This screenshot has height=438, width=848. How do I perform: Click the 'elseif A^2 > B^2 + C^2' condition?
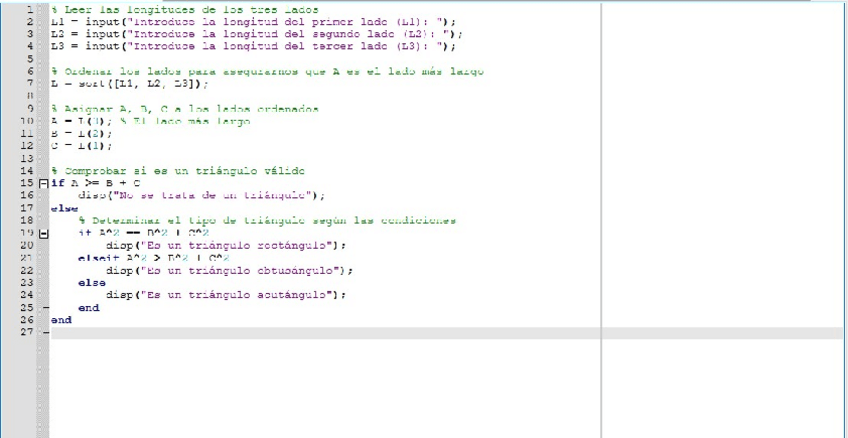pos(154,258)
